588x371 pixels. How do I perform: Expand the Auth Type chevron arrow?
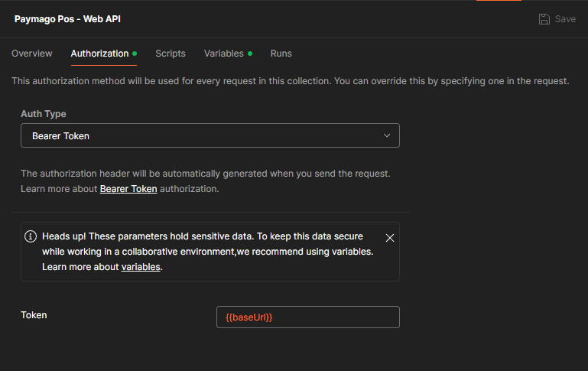[x=386, y=136]
